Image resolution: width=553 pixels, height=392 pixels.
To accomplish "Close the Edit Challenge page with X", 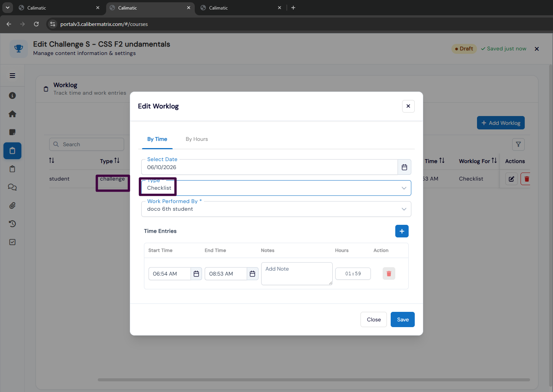I will click(x=537, y=49).
